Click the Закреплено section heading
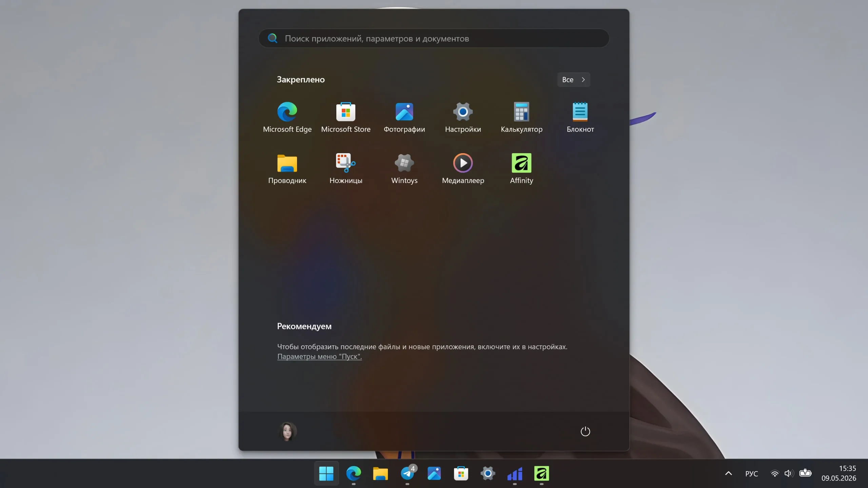 (301, 80)
